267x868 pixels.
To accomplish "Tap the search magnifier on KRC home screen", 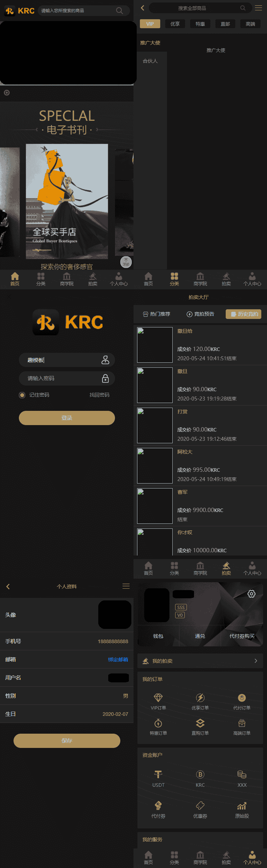I will (x=120, y=11).
